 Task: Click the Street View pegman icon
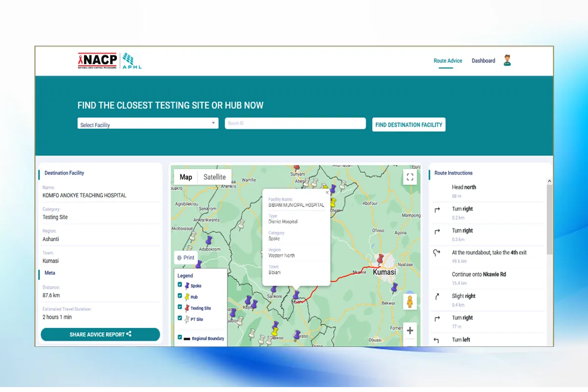click(x=410, y=302)
